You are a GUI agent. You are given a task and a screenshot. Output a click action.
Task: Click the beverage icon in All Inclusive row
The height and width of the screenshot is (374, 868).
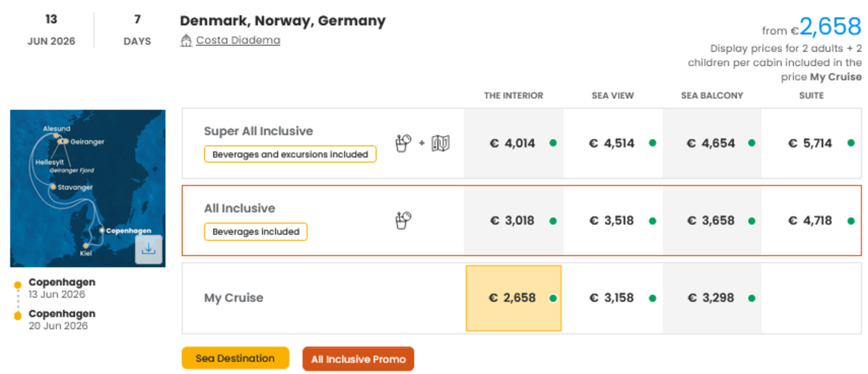tap(403, 220)
